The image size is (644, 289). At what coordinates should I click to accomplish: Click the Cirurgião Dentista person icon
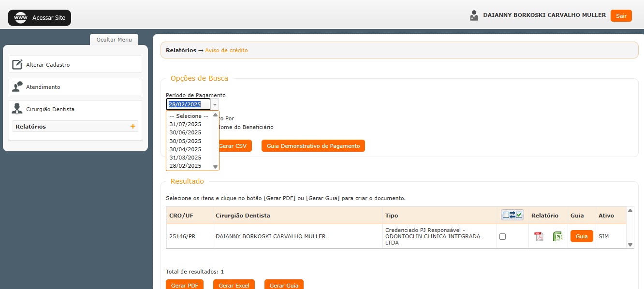tap(17, 109)
